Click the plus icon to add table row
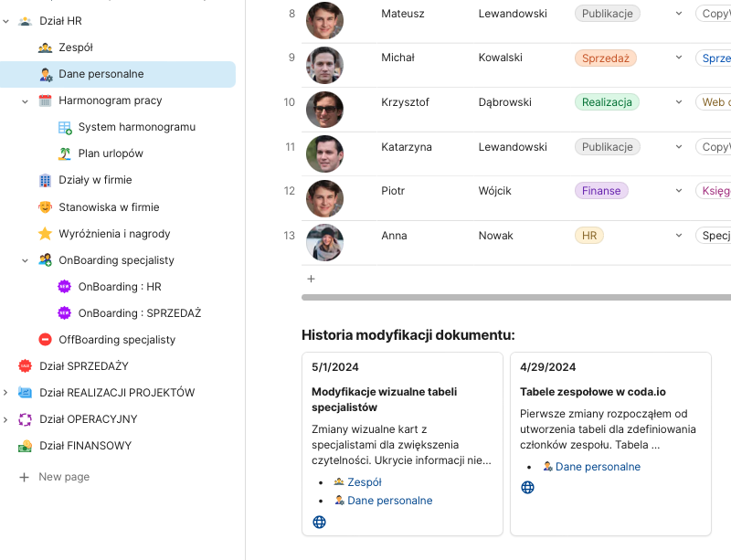731x560 pixels. [311, 279]
